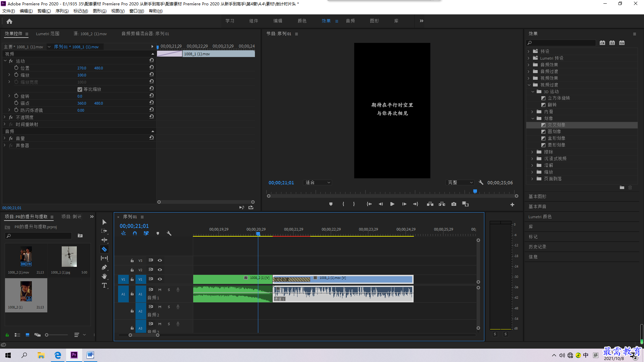Toggle V1 track lock
This screenshot has height=362, width=644.
(132, 279)
